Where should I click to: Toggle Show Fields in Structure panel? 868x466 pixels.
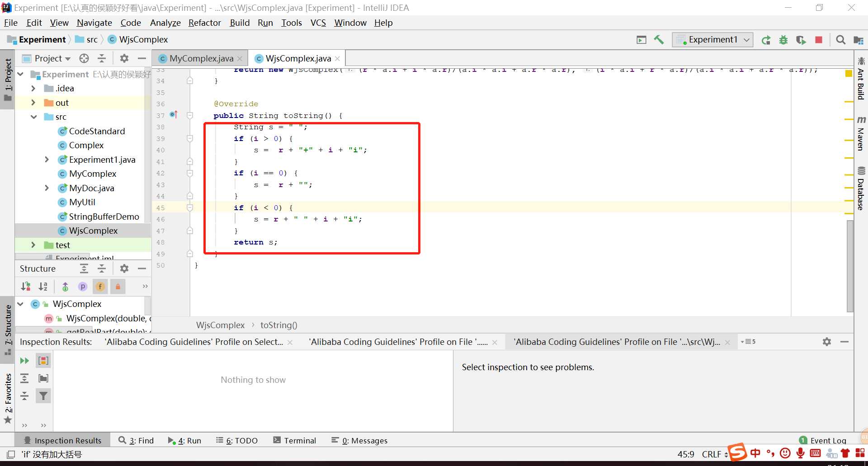click(100, 286)
